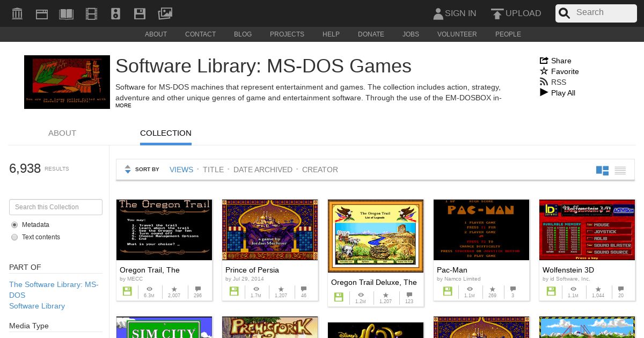Switch to the COLLECTION tab
The image size is (644, 338).
click(x=166, y=133)
